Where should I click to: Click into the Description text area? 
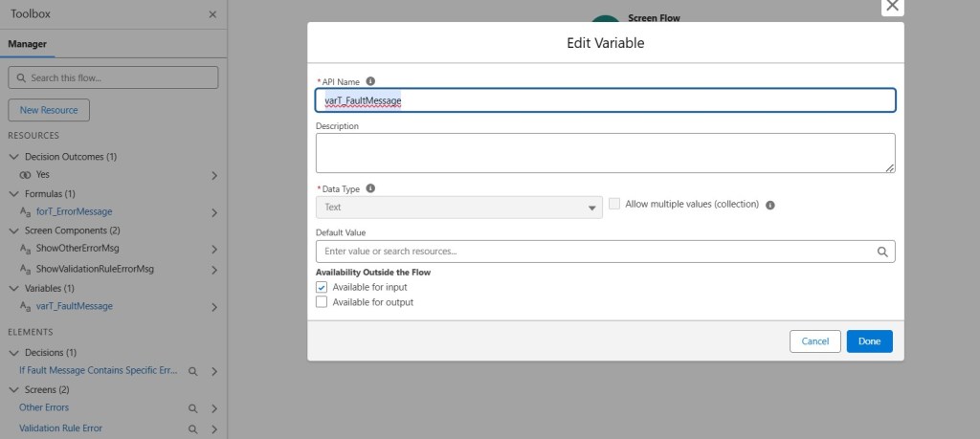coord(605,153)
